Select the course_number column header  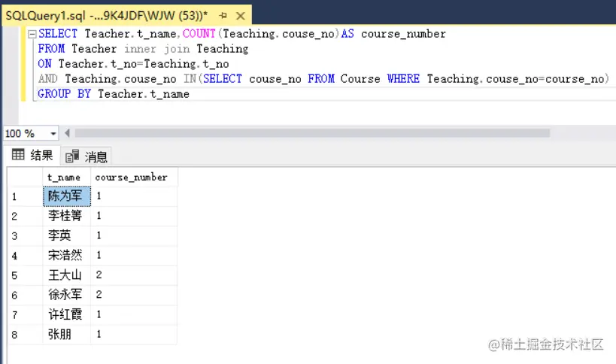[x=134, y=177]
